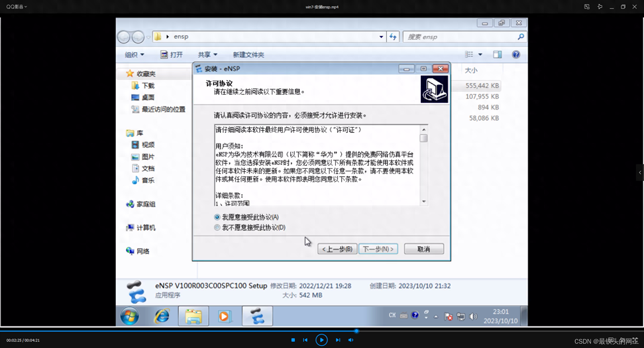Click mini mode icon in player title bar
Image resolution: width=644 pixels, height=348 pixels.
click(587, 7)
